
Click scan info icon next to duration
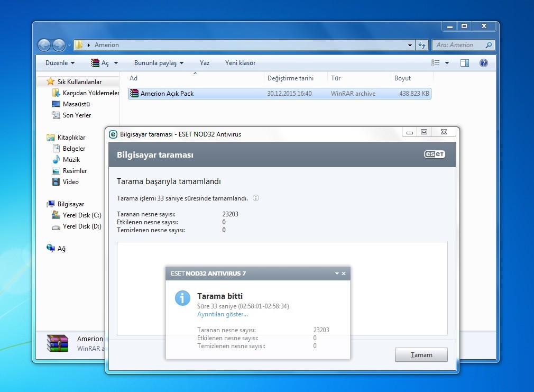[x=256, y=198]
